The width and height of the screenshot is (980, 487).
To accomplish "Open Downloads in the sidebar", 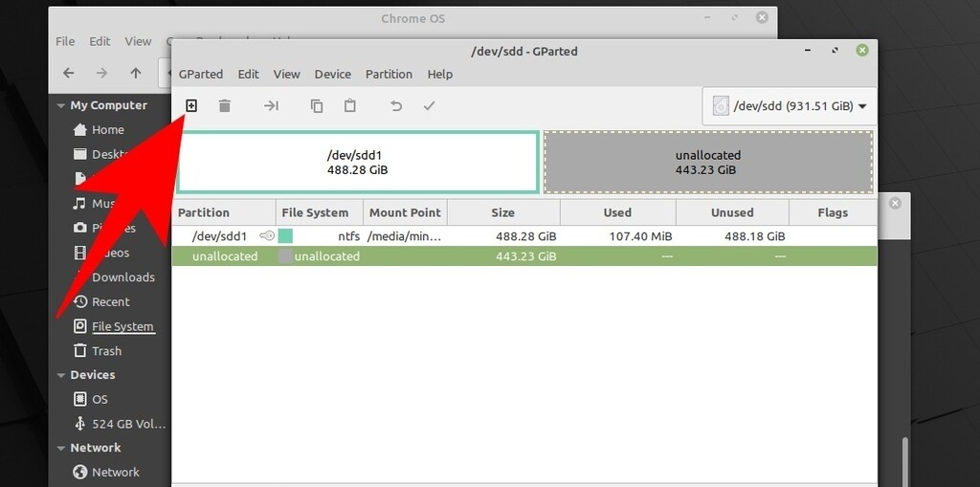I will pyautogui.click(x=123, y=277).
